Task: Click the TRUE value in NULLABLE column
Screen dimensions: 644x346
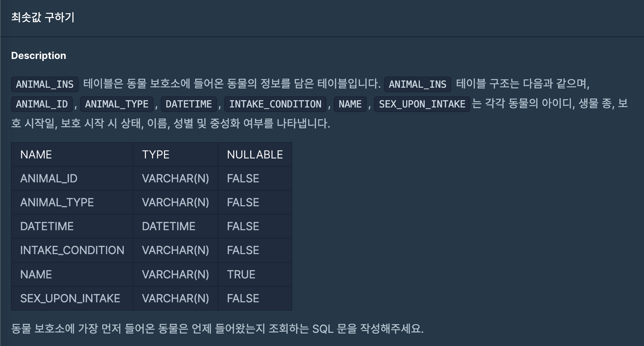Action: [x=241, y=275]
